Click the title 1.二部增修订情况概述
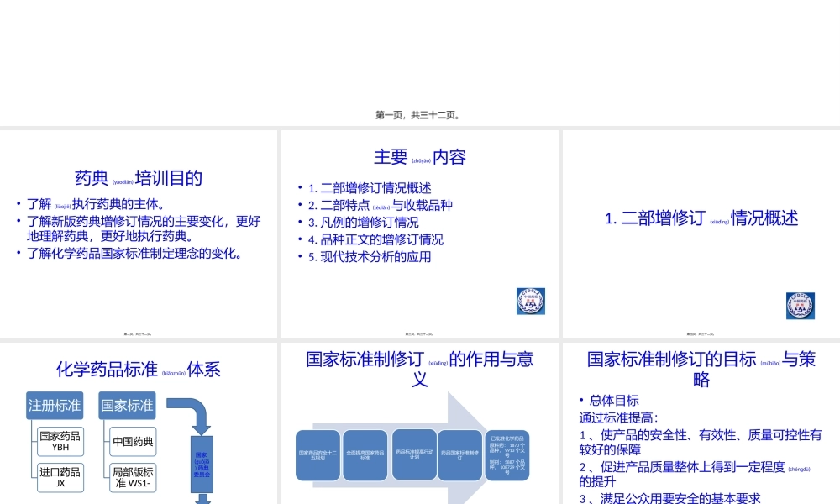This screenshot has height=504, width=840. point(697,218)
